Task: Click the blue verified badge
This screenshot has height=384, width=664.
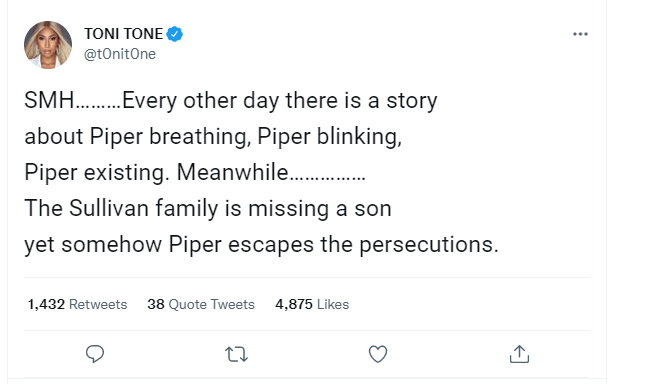Action: tap(174, 34)
